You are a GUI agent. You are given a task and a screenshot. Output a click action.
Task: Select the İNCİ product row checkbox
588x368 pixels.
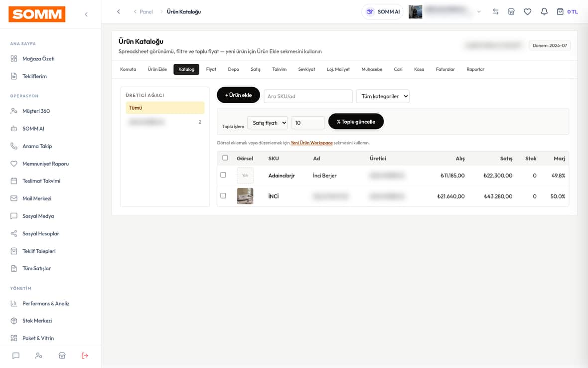tap(223, 195)
